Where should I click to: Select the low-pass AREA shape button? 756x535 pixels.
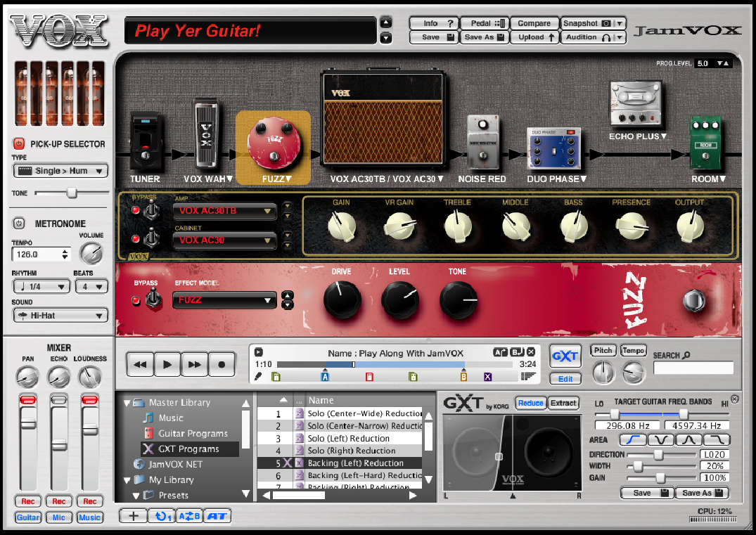pyautogui.click(x=632, y=440)
